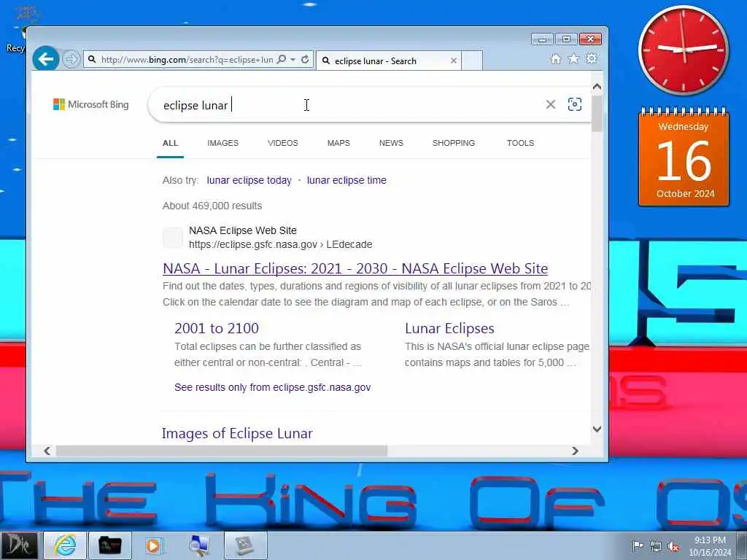Image resolution: width=747 pixels, height=560 pixels.
Task: Click the red analog clock gadget
Action: pos(683,50)
